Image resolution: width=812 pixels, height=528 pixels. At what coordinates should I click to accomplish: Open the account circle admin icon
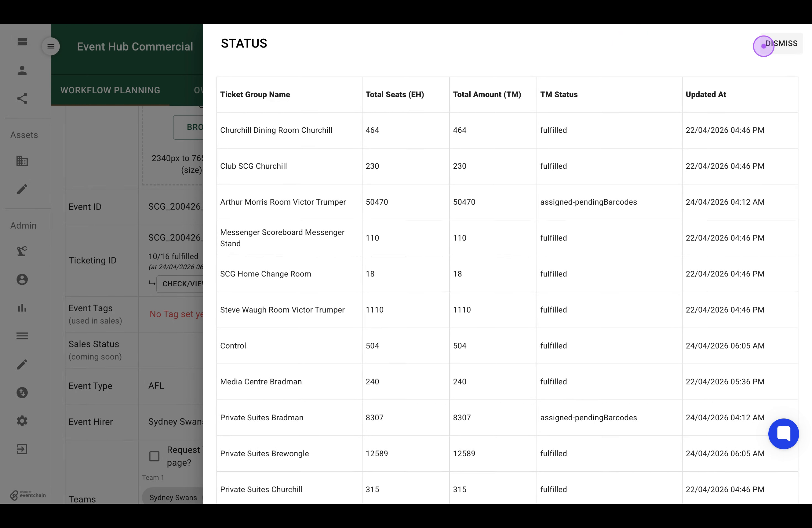coord(22,280)
